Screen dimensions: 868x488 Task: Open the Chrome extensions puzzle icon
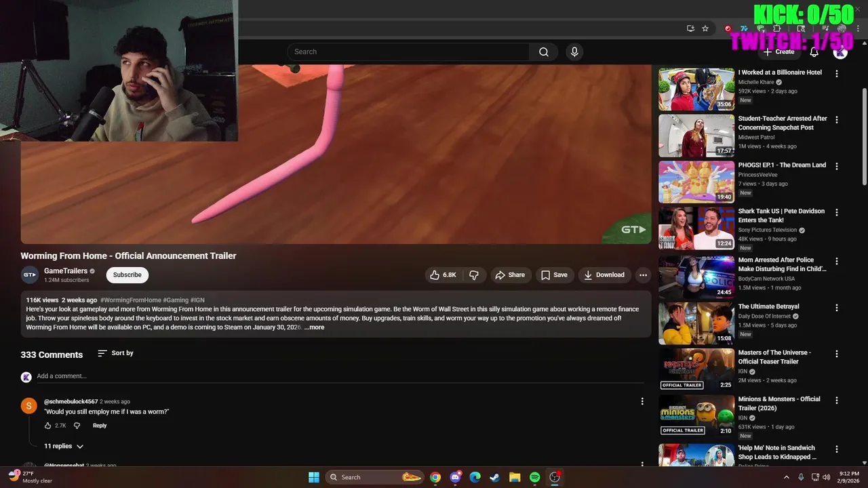click(x=777, y=28)
